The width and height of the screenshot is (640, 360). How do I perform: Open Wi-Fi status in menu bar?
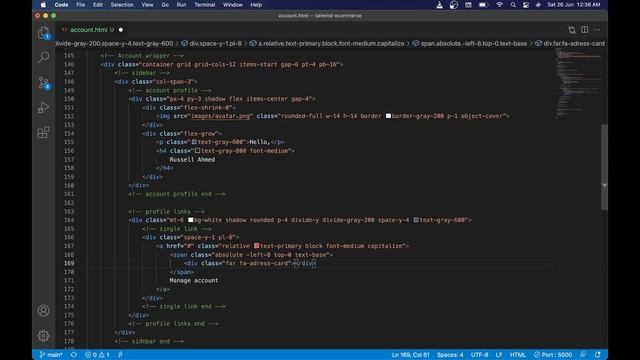coord(499,5)
